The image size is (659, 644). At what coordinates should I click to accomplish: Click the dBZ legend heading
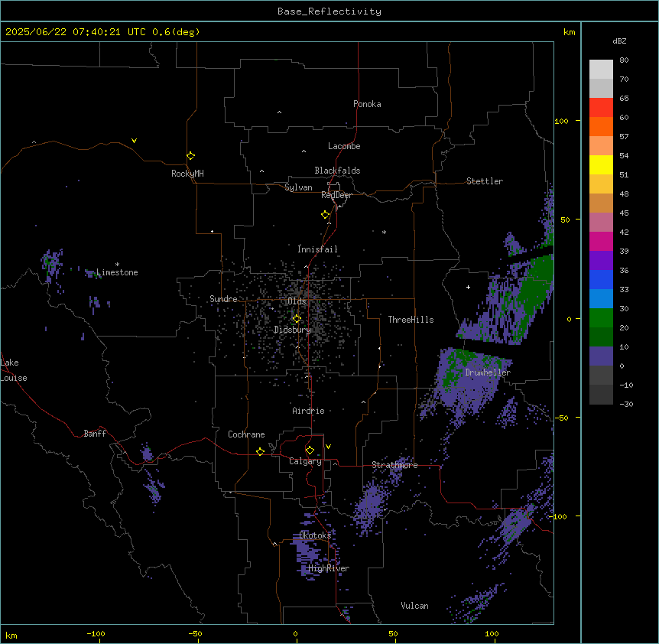click(x=619, y=41)
